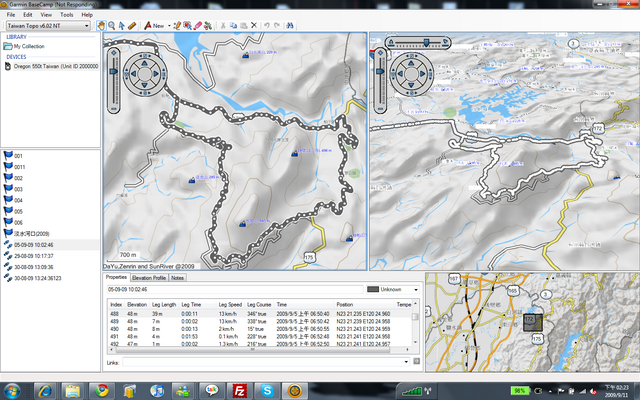The width and height of the screenshot is (640, 400).
Task: Pan 2D map up with compass arrow
Action: coord(144,63)
